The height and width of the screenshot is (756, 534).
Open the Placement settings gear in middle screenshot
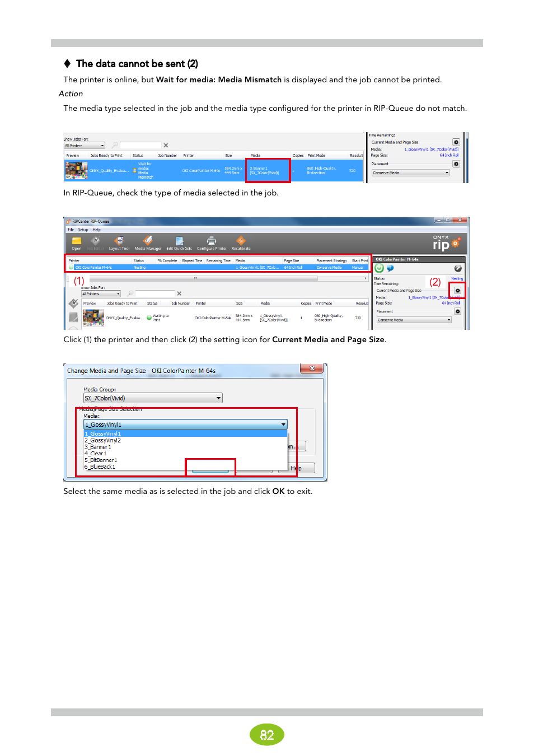point(457,311)
